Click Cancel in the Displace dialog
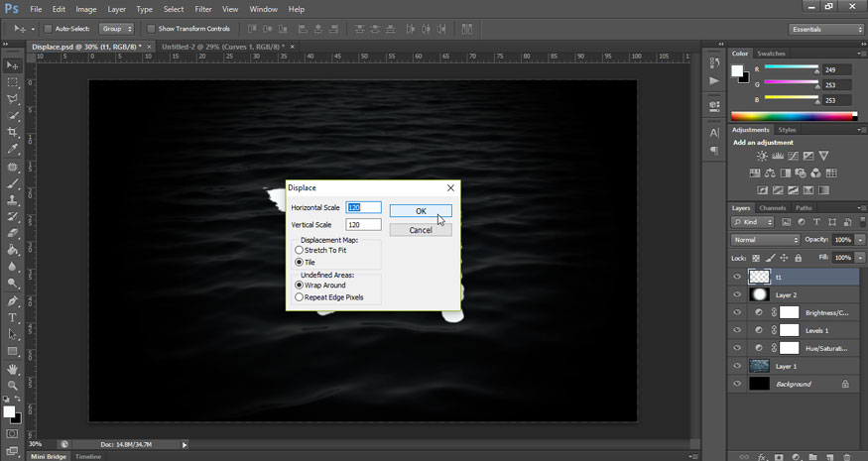868x461 pixels. [x=421, y=230]
